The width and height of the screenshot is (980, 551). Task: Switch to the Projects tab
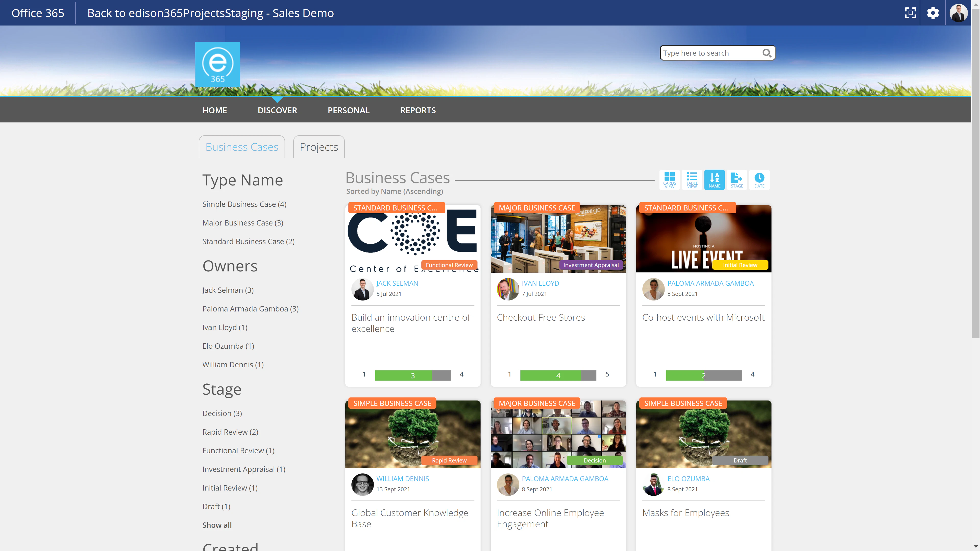click(x=318, y=147)
